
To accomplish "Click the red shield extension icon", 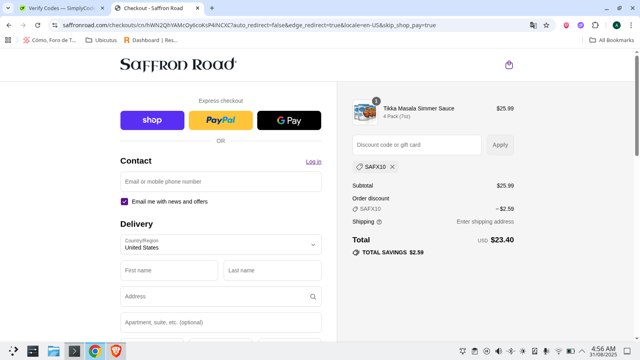I will (x=566, y=25).
